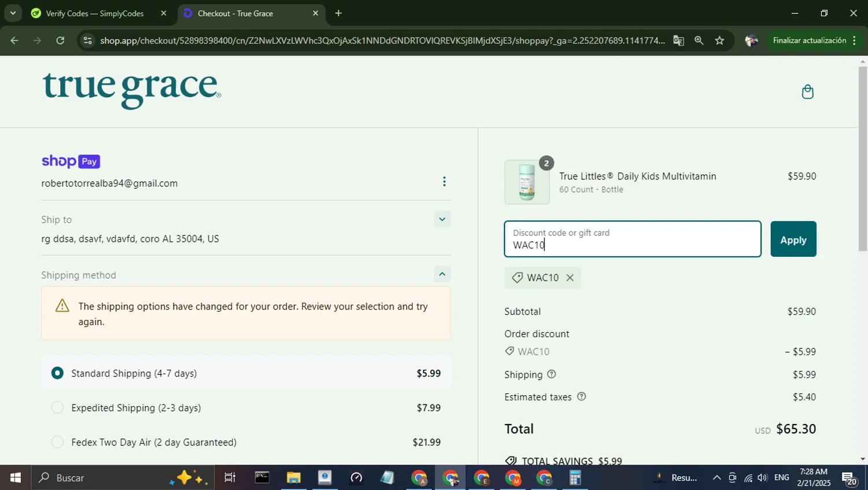Collapse the Shipping method section chevron
Screen dimensions: 868x490
[x=442, y=274]
